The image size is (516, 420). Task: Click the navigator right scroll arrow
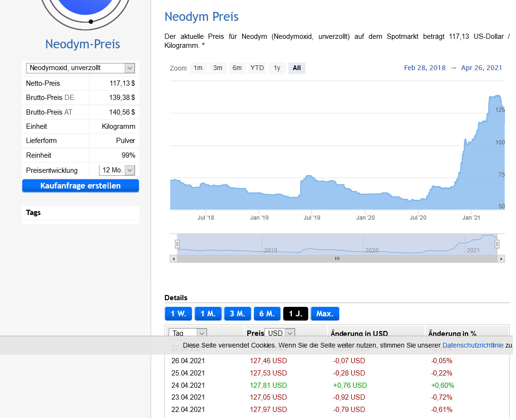pyautogui.click(x=501, y=259)
